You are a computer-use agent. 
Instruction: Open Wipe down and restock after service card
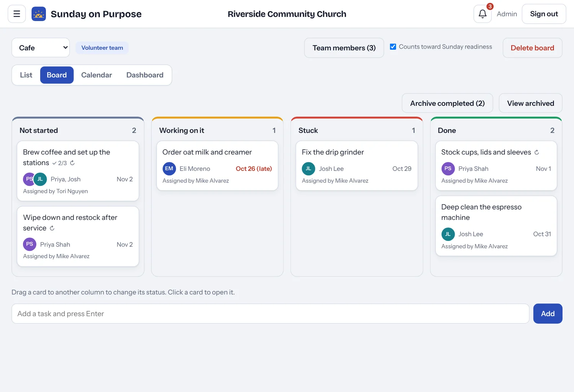pos(78,236)
